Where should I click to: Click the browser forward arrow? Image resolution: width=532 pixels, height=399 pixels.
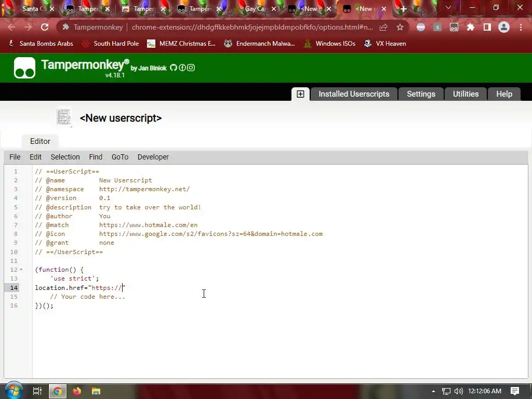pos(28,27)
